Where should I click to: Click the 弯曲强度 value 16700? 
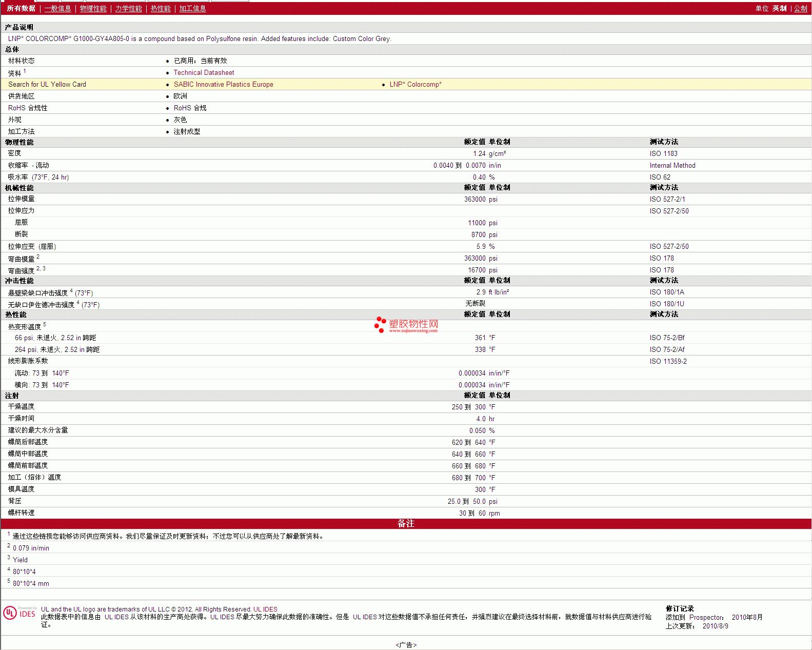[477, 270]
